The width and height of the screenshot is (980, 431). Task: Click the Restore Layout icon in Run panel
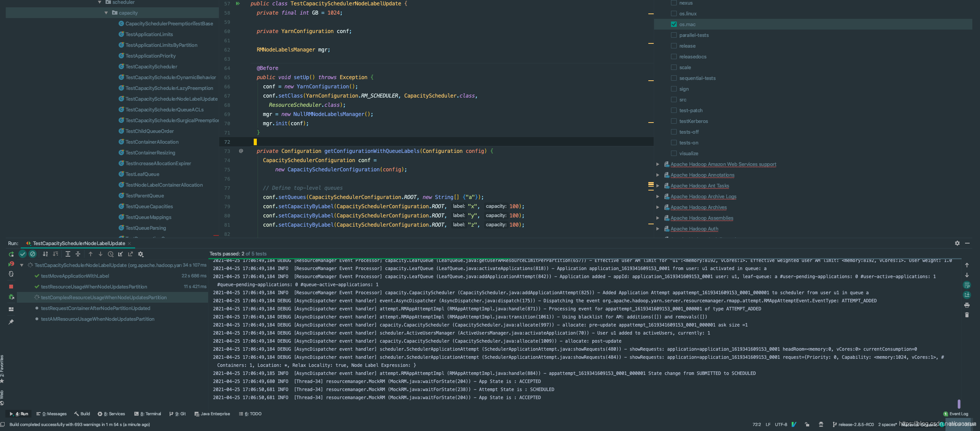tap(11, 309)
